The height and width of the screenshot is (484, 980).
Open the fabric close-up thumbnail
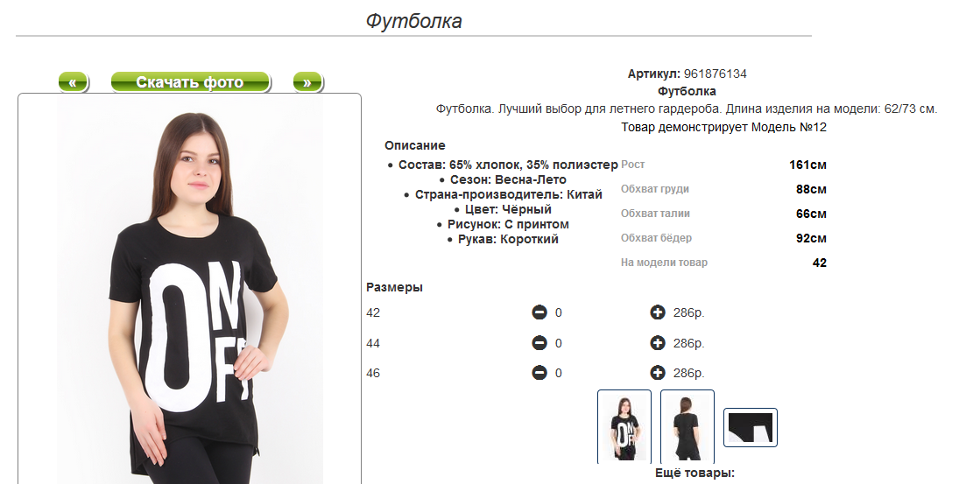(751, 428)
